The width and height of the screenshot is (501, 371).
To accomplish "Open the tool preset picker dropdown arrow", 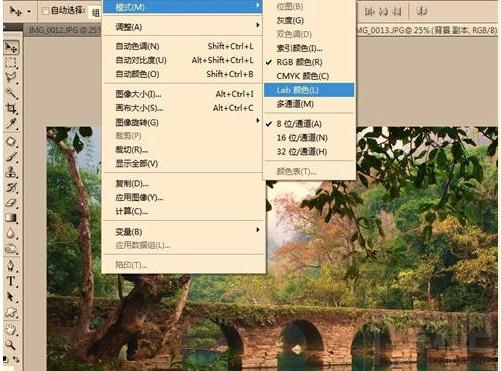I will pyautogui.click(x=29, y=11).
